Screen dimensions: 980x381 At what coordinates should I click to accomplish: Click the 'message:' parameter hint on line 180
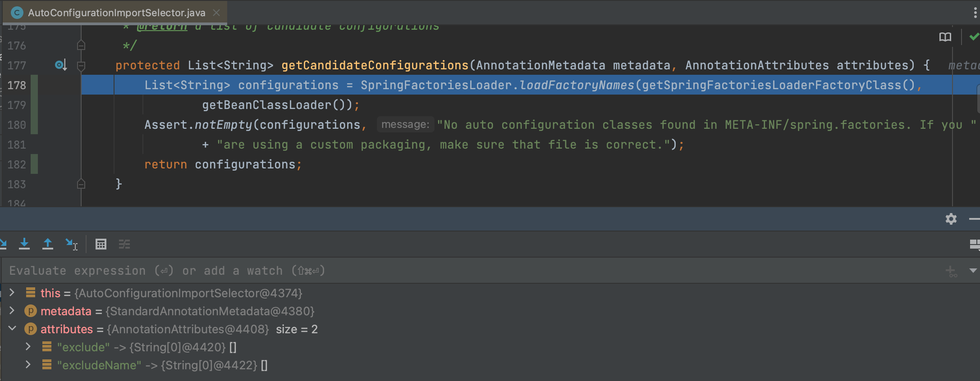[405, 125]
